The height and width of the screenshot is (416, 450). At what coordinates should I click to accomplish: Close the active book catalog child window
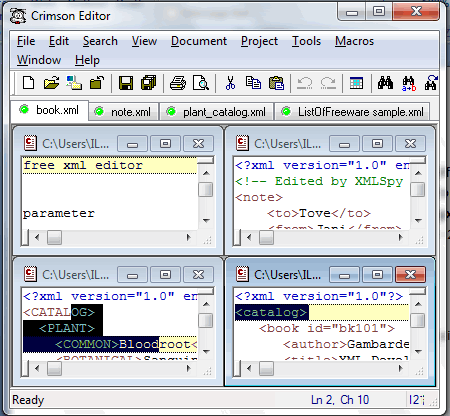(410, 275)
